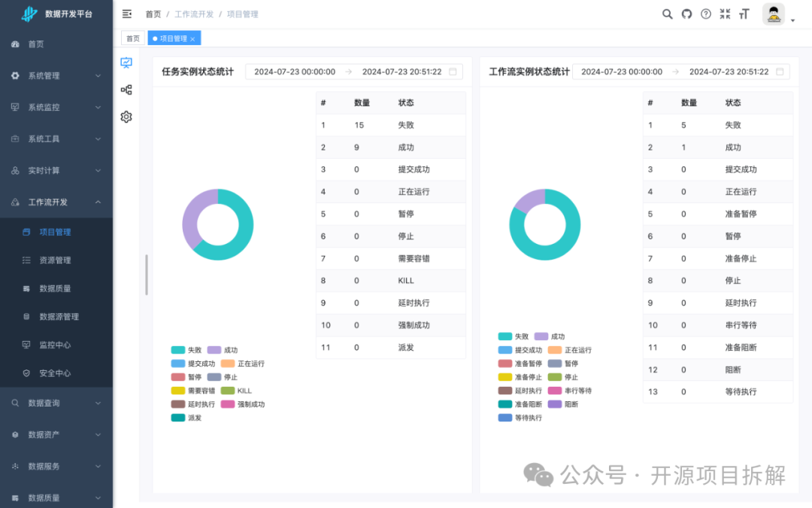Image resolution: width=812 pixels, height=508 pixels.
Task: Open the GitHub icon in the header
Action: [686, 14]
